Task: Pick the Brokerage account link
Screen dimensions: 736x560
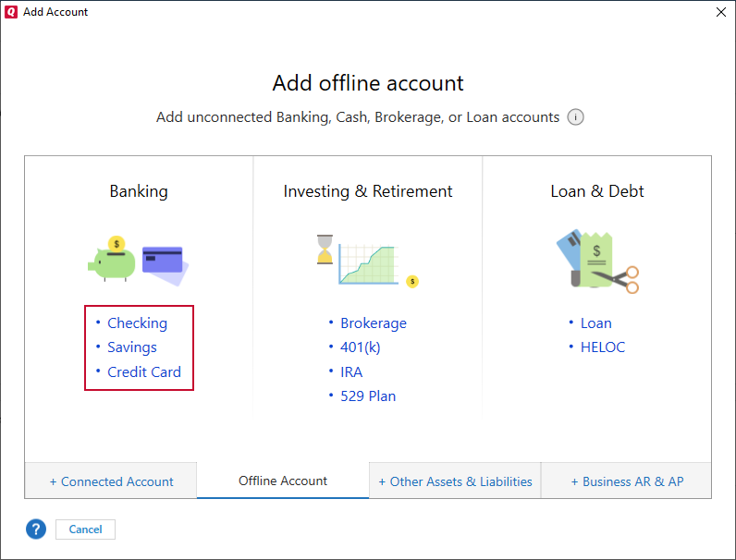Action: coord(373,323)
